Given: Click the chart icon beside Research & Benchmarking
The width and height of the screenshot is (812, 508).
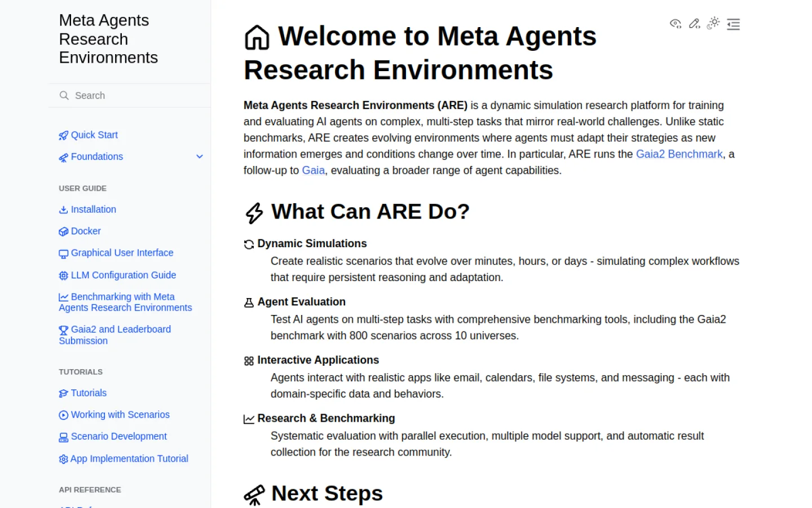Looking at the screenshot, I should (x=249, y=419).
